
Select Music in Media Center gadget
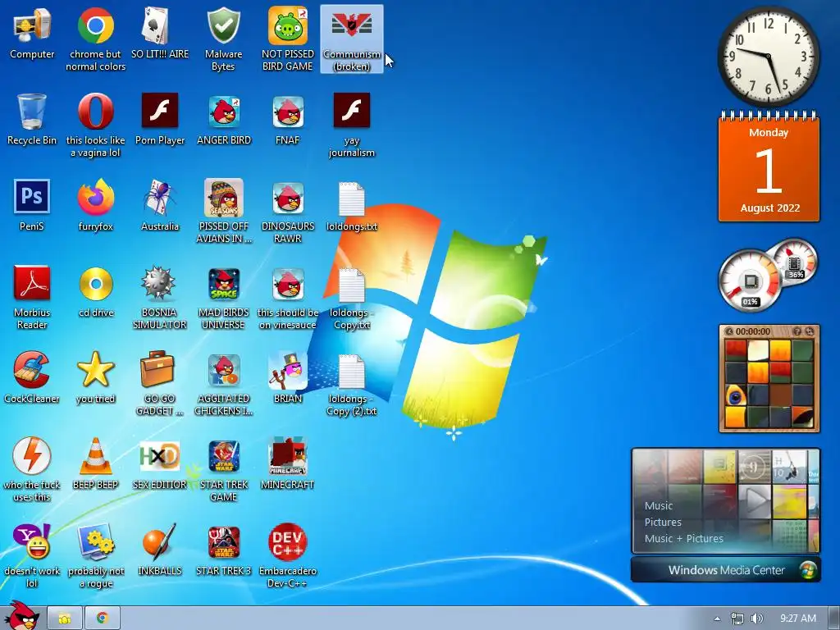click(x=659, y=505)
